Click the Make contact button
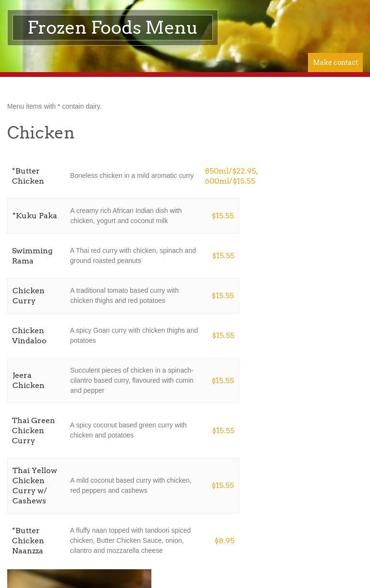This screenshot has width=370, height=588. [x=335, y=63]
